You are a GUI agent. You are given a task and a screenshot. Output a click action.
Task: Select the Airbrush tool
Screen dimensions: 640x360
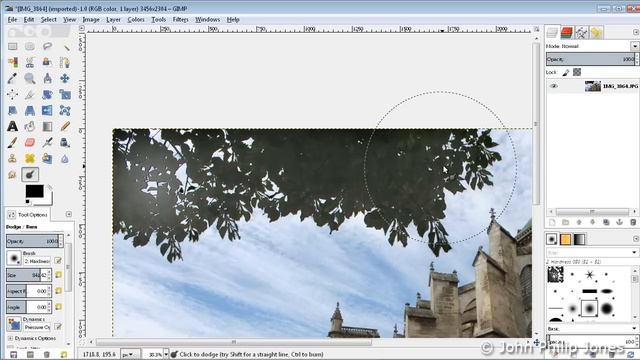47,142
